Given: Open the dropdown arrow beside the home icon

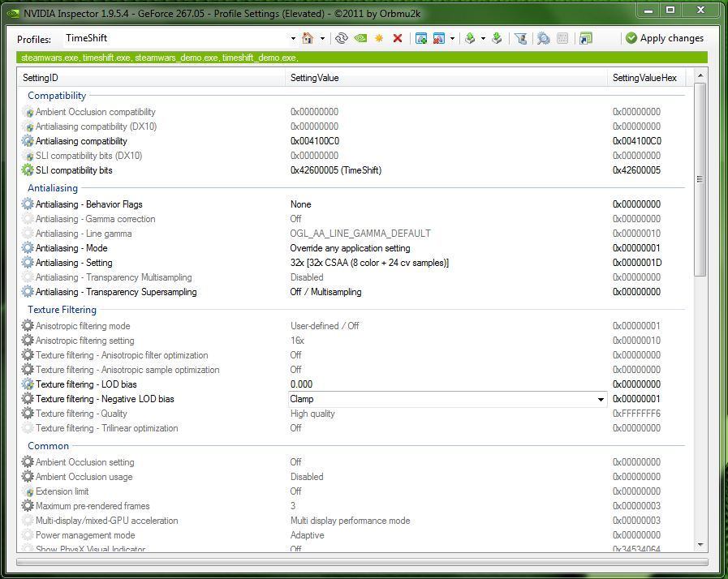Looking at the screenshot, I should [322, 38].
